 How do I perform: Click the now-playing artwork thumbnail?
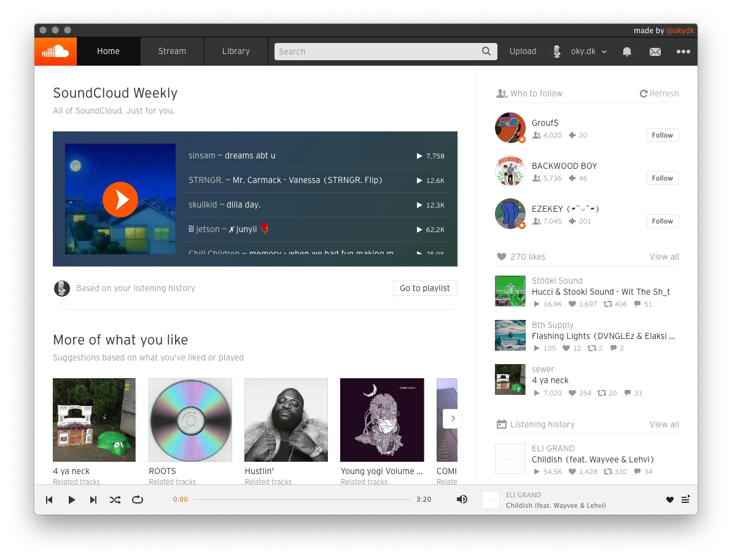(491, 500)
